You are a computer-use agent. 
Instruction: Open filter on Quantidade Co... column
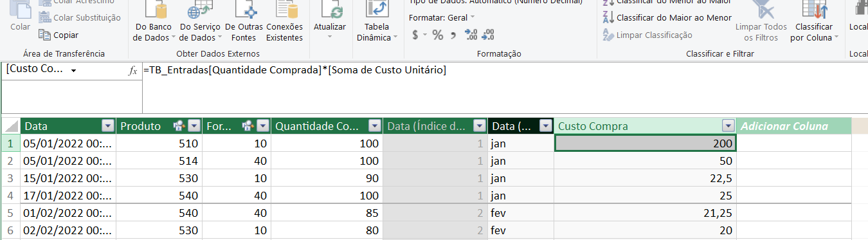(374, 126)
